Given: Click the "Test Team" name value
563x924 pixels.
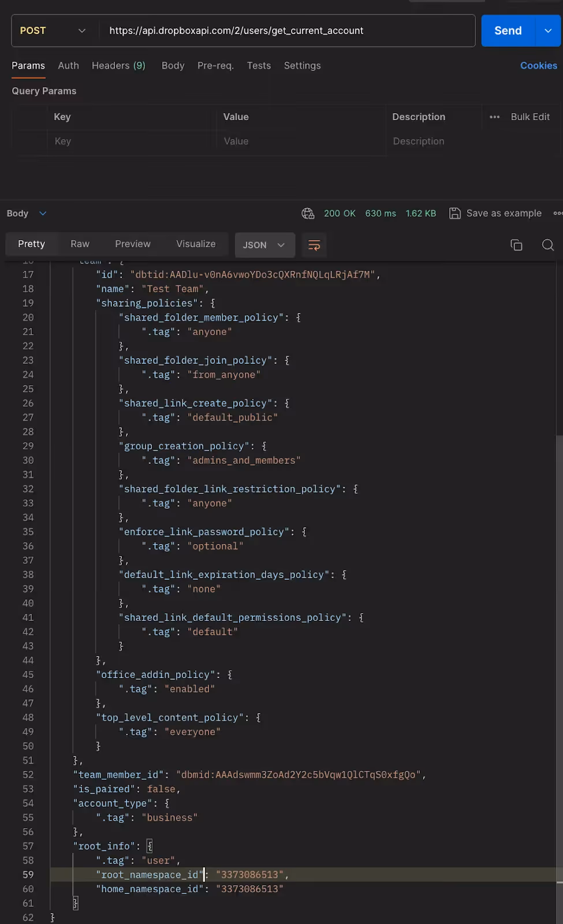Looking at the screenshot, I should (x=172, y=289).
